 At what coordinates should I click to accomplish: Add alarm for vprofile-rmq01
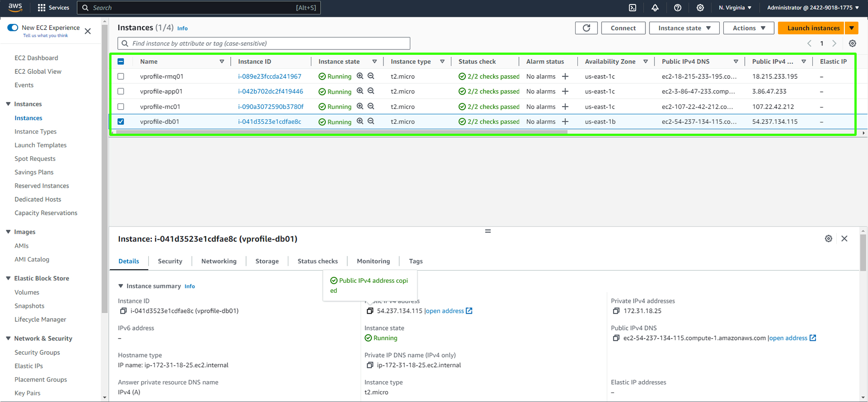(x=565, y=77)
